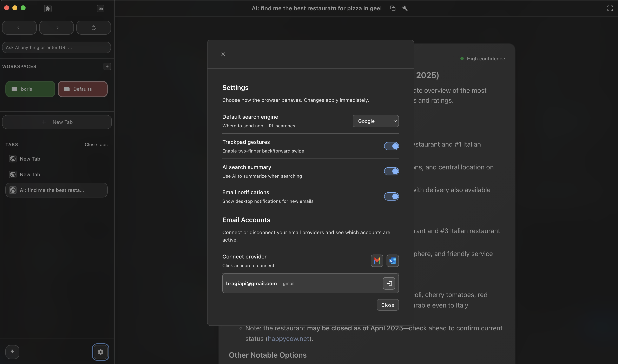Disable email notifications
This screenshot has width=618, height=364.
[391, 196]
